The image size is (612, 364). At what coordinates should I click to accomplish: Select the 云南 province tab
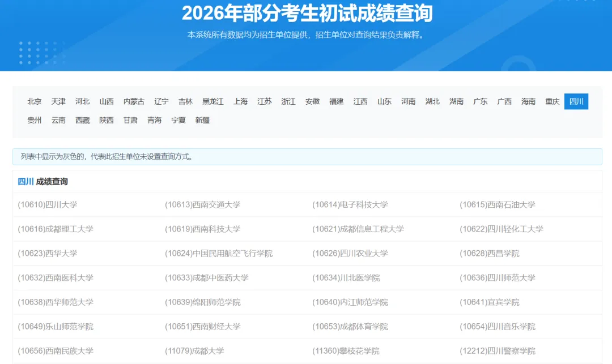58,120
